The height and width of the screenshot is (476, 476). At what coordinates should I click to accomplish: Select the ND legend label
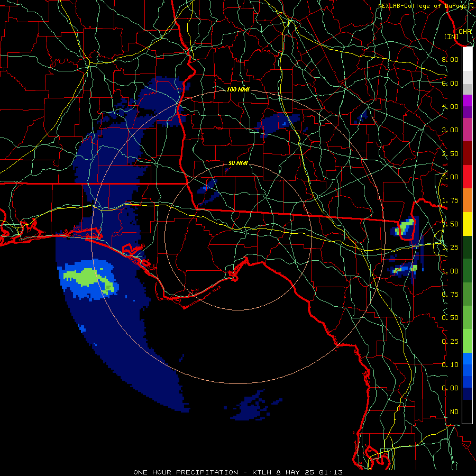[454, 412]
